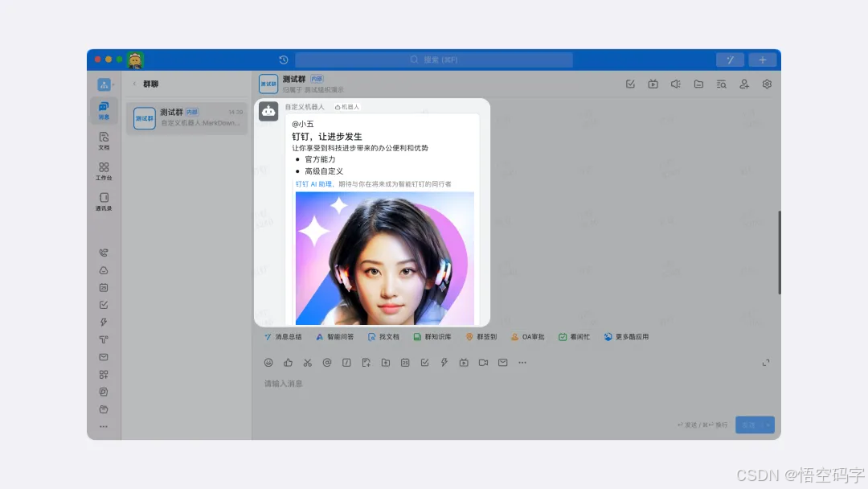This screenshot has height=489, width=868.
Task: Open group settings gear icon
Action: (x=767, y=84)
